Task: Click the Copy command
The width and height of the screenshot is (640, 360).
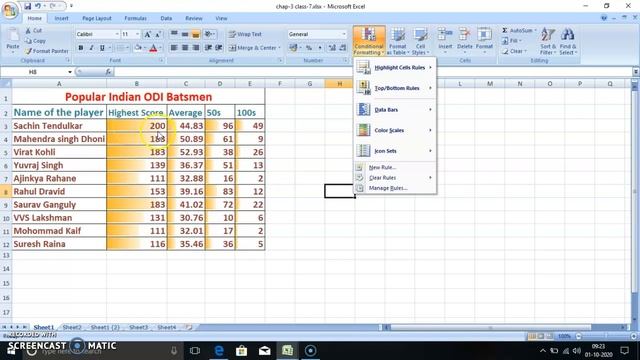Action: [35, 41]
